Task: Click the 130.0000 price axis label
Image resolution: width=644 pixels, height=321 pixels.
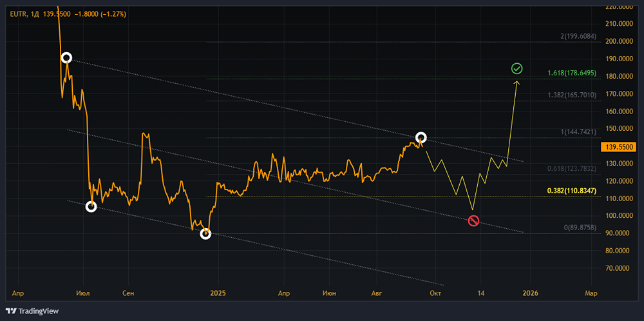Action: pyautogui.click(x=618, y=164)
